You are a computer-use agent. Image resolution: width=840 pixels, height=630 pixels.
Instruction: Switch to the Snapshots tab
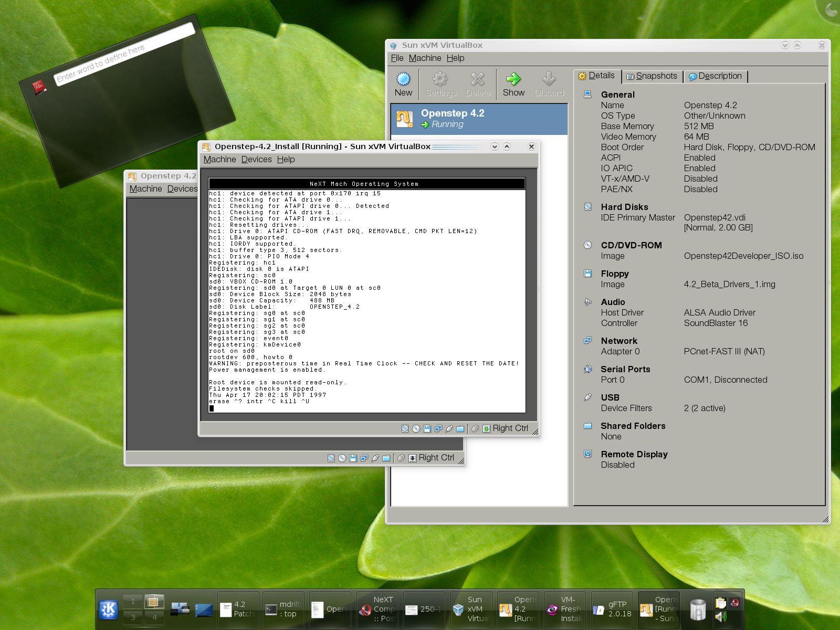pyautogui.click(x=653, y=76)
